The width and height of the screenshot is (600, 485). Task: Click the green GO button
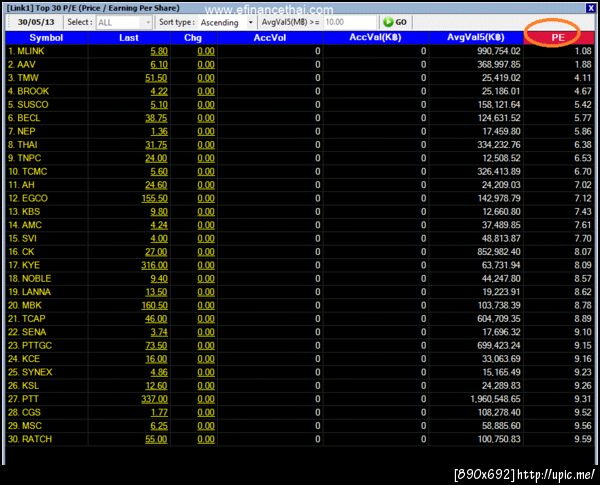(x=395, y=22)
